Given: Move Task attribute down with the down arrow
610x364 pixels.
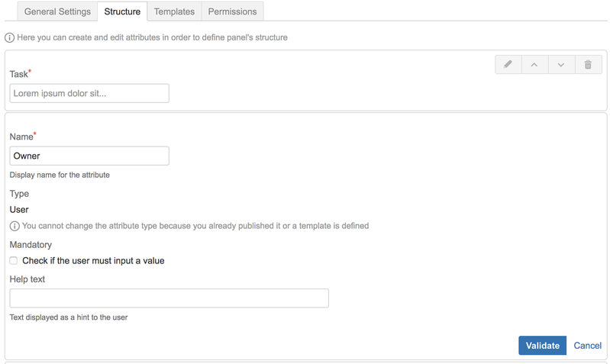Looking at the screenshot, I should click(x=561, y=65).
